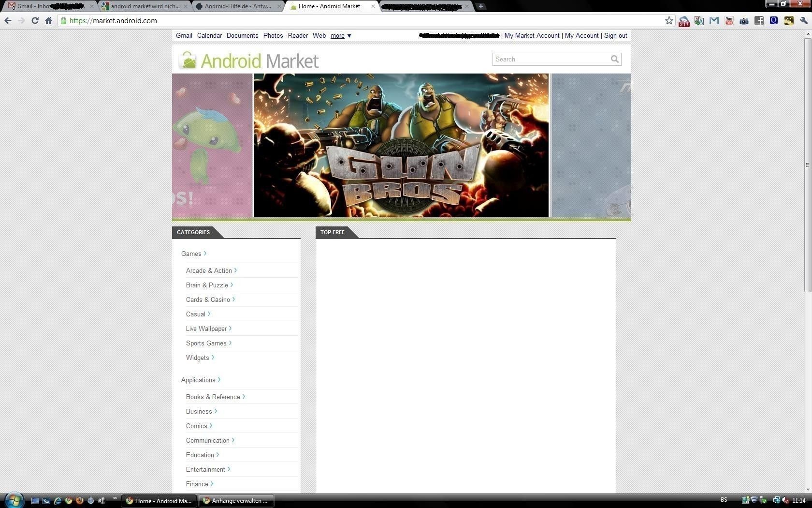Screen dimensions: 812x508
Task: Expand the Games category chevron
Action: (205, 253)
